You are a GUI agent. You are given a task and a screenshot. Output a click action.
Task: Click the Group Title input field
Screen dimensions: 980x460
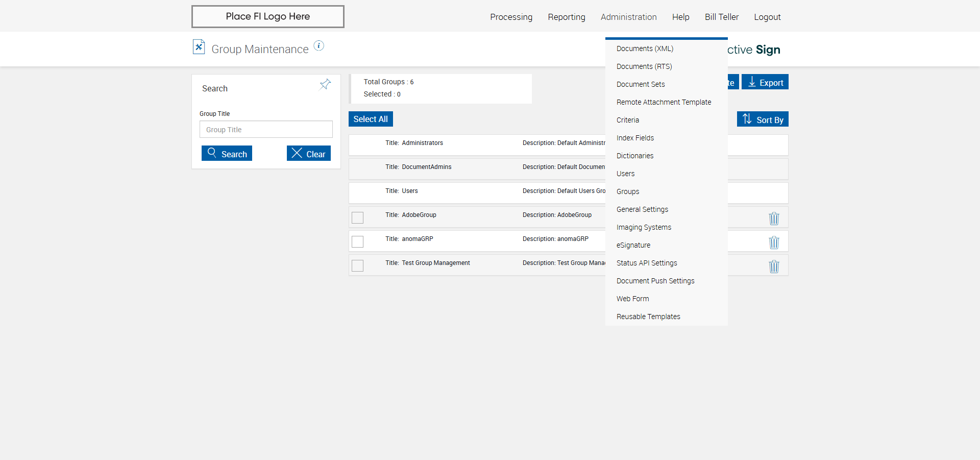(x=266, y=130)
